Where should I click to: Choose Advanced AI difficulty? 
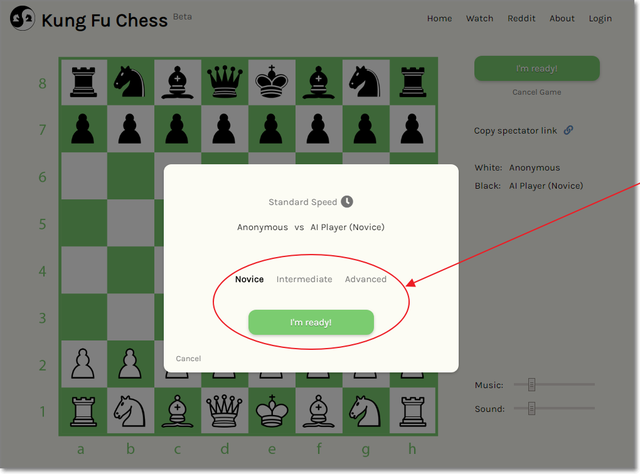pyautogui.click(x=365, y=279)
